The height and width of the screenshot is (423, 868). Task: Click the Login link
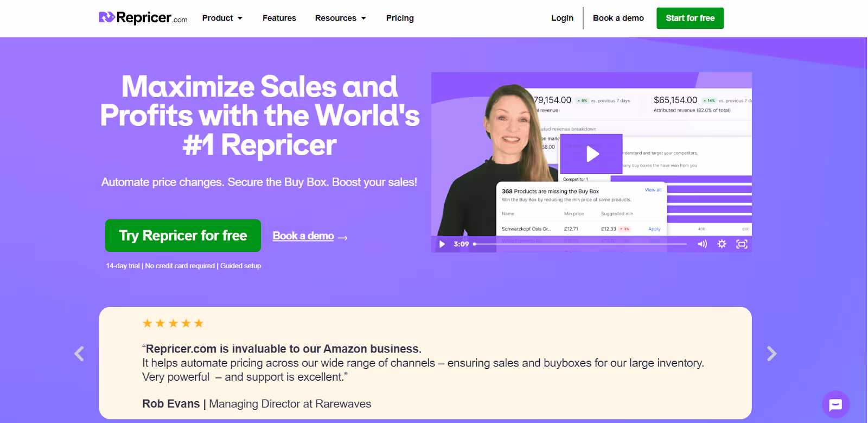pos(562,18)
